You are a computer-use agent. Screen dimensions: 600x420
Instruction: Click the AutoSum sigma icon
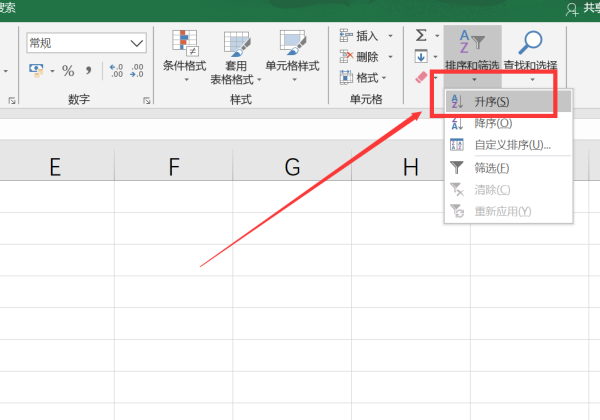coord(421,35)
